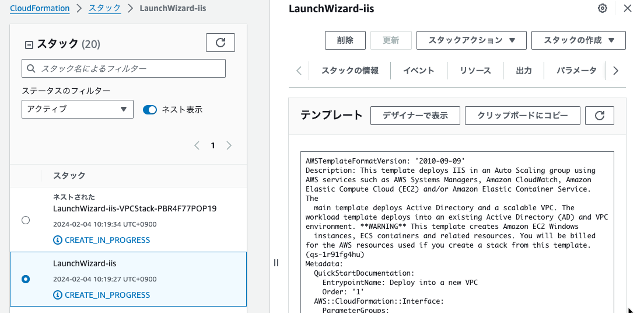Viewport: 644px width, 313px height.
Task: Open スタック breadcrumb link
Action: (105, 8)
